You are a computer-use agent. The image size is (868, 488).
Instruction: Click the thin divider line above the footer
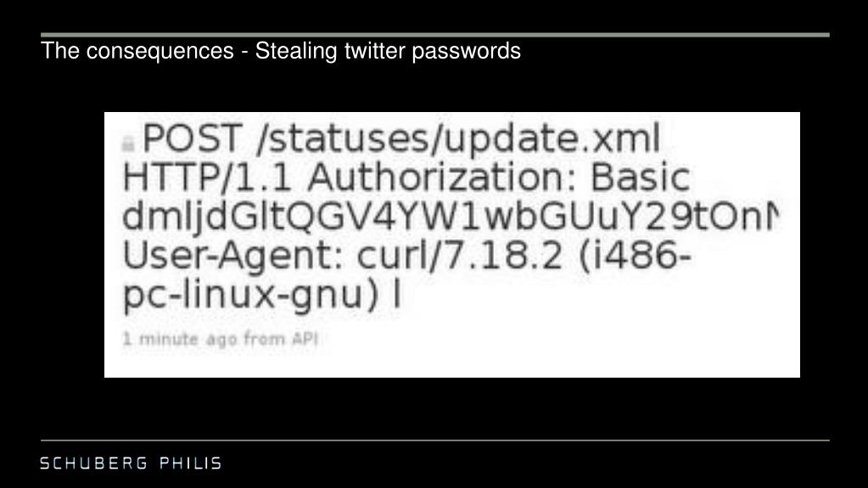(435, 440)
